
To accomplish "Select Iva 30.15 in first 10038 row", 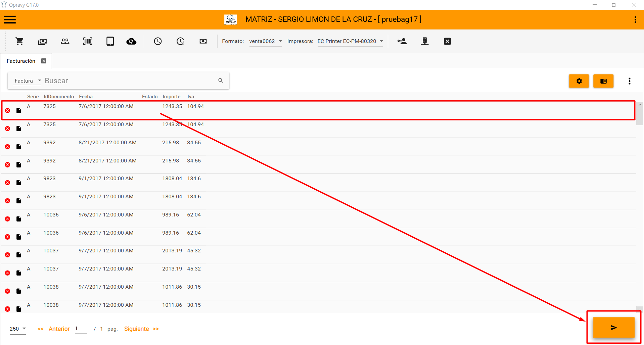I will pos(194,287).
